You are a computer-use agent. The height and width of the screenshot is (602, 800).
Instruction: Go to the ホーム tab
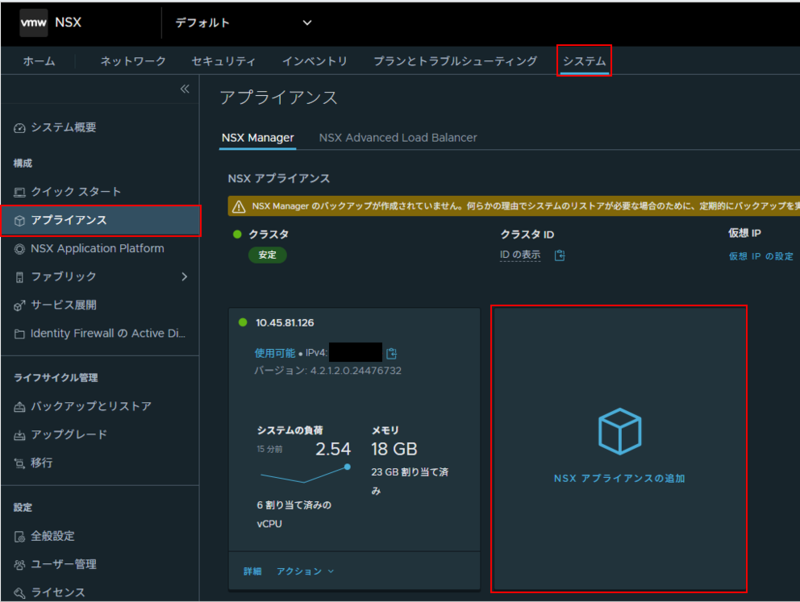pos(39,61)
